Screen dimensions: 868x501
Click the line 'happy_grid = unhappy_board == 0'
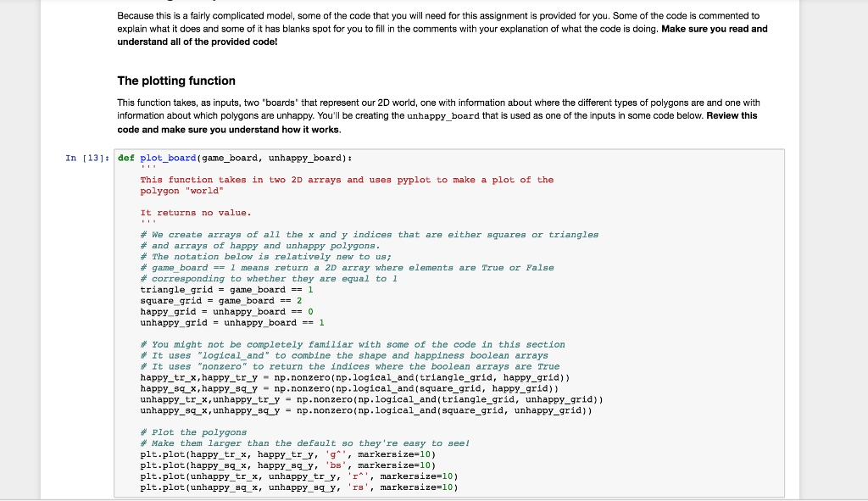click(x=226, y=312)
